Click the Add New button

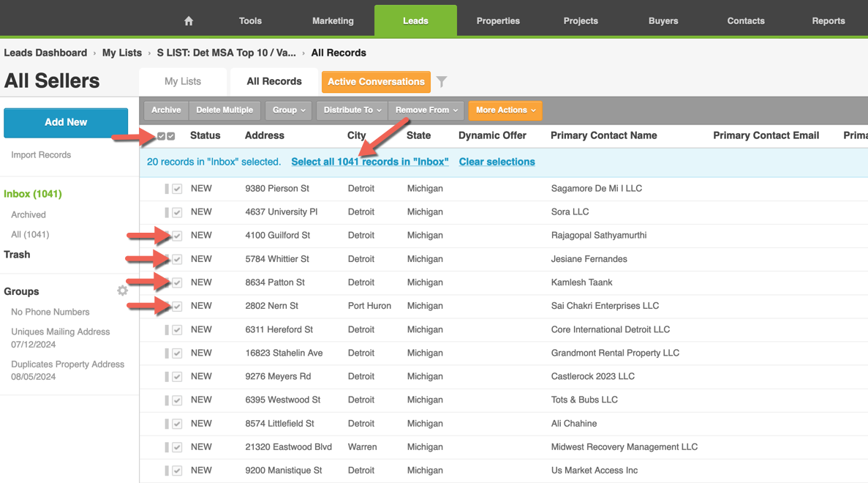click(66, 122)
